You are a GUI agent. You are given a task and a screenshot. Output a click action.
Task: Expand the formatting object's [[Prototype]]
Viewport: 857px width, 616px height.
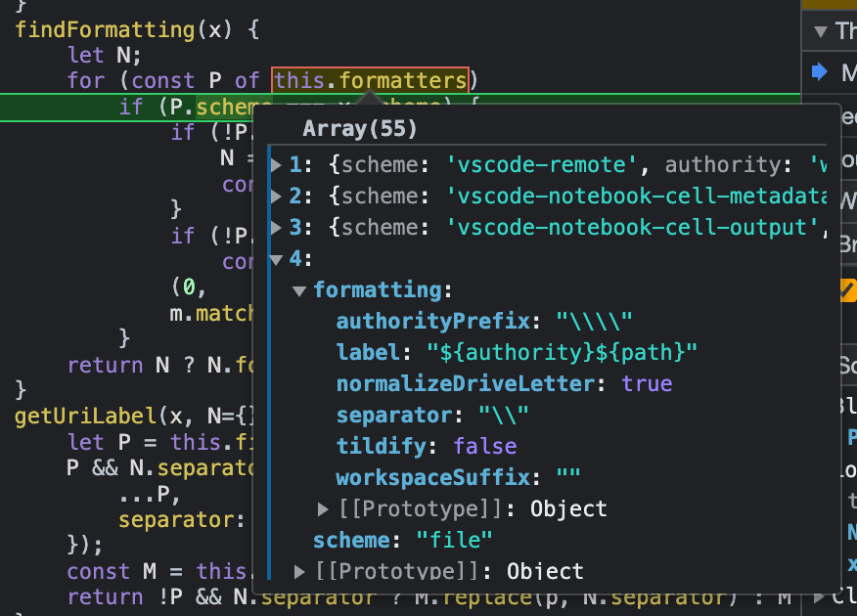322,508
